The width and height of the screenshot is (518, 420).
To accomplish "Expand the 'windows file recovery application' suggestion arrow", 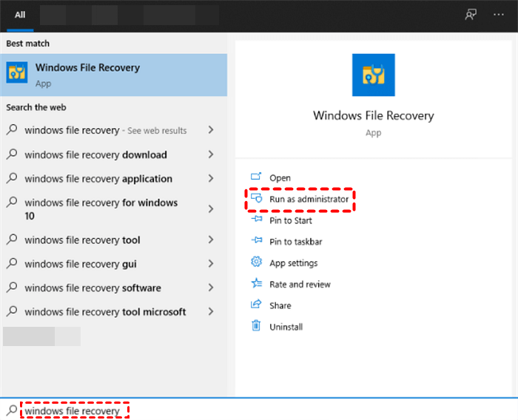I will tap(211, 179).
